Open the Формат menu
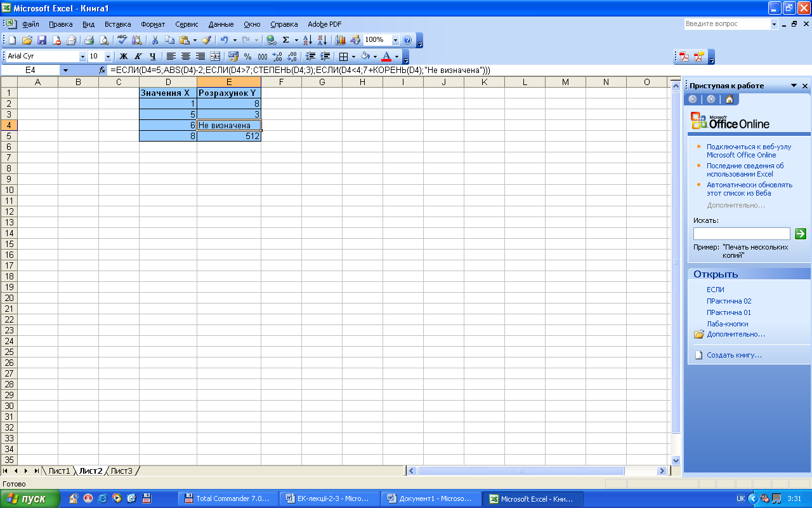Image resolution: width=812 pixels, height=508 pixels. tap(153, 24)
